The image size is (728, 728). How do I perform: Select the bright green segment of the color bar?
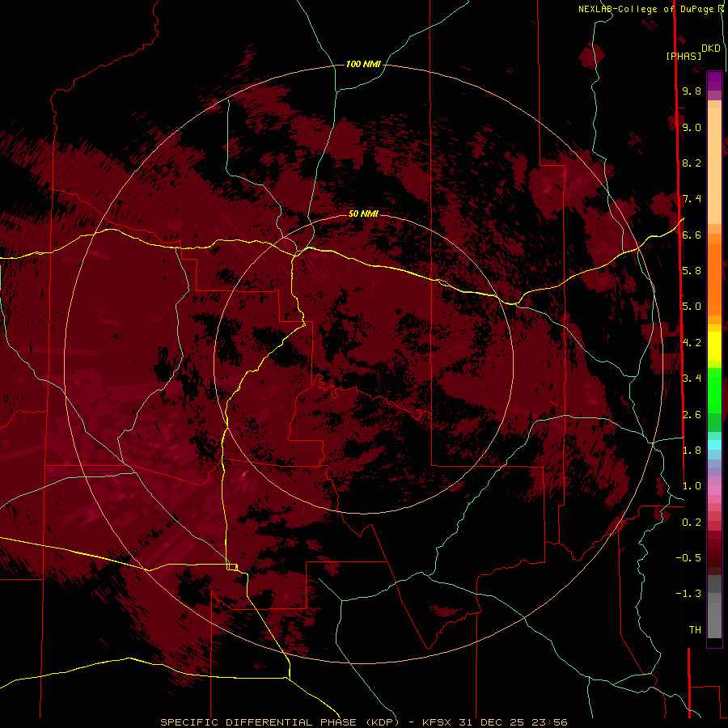click(x=714, y=390)
